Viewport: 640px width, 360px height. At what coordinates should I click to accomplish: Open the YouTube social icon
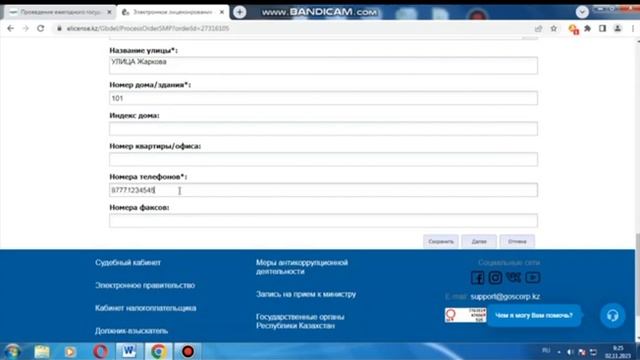coord(533,278)
